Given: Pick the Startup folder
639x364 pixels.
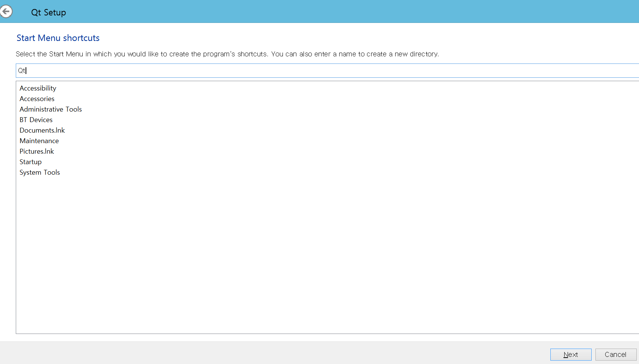Looking at the screenshot, I should (x=30, y=162).
